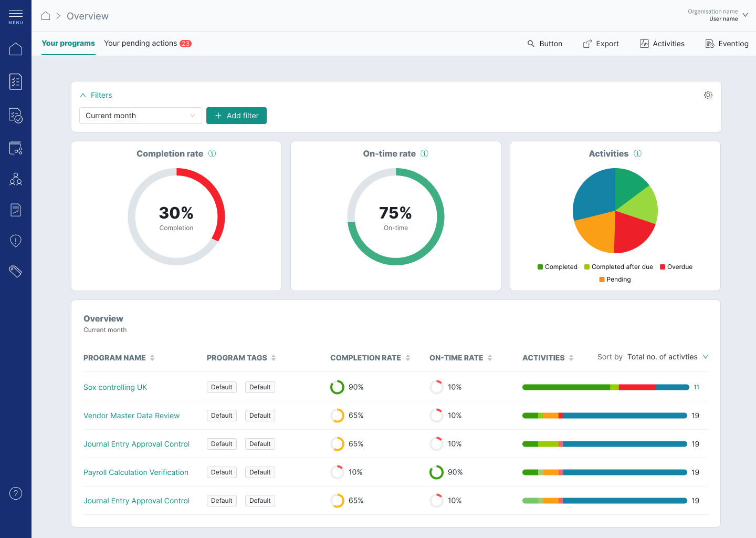Open the tags icon in sidebar
Image resolution: width=756 pixels, height=538 pixels.
16,271
